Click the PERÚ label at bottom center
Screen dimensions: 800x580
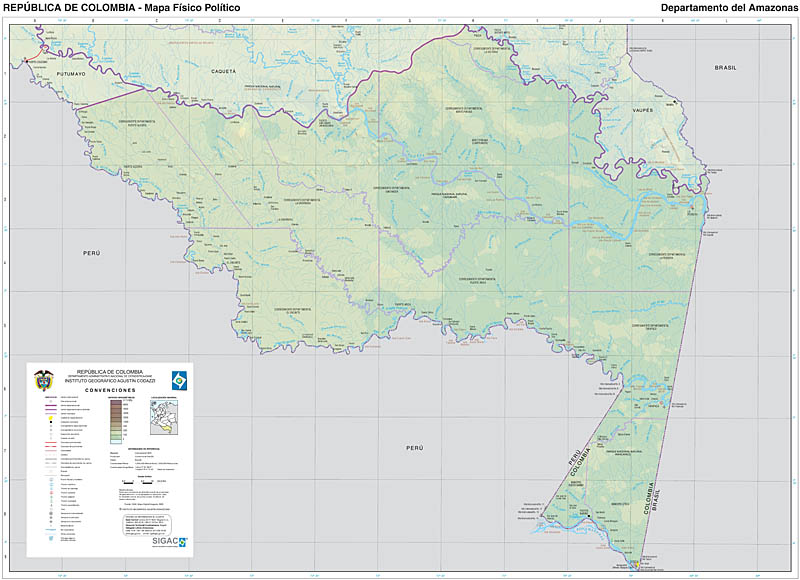[x=416, y=447]
